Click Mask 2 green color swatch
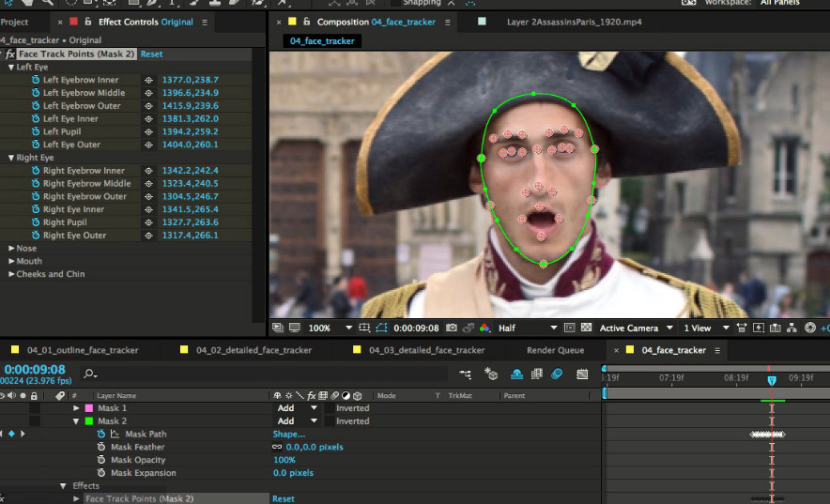Screen dimensions: 830x504 [x=89, y=421]
